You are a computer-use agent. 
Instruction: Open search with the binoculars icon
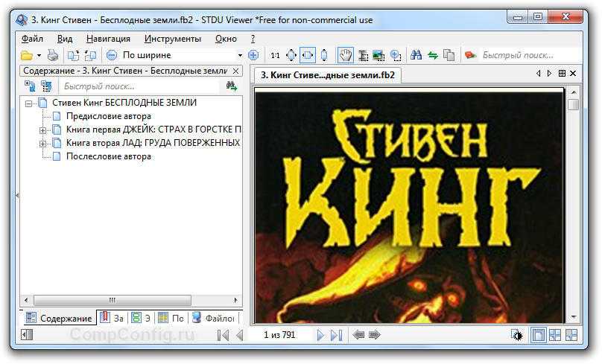click(x=416, y=55)
